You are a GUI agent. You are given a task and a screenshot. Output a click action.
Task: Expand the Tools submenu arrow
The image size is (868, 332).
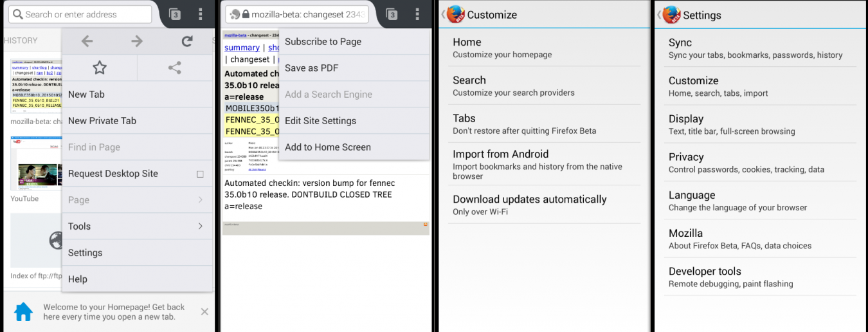tap(200, 226)
